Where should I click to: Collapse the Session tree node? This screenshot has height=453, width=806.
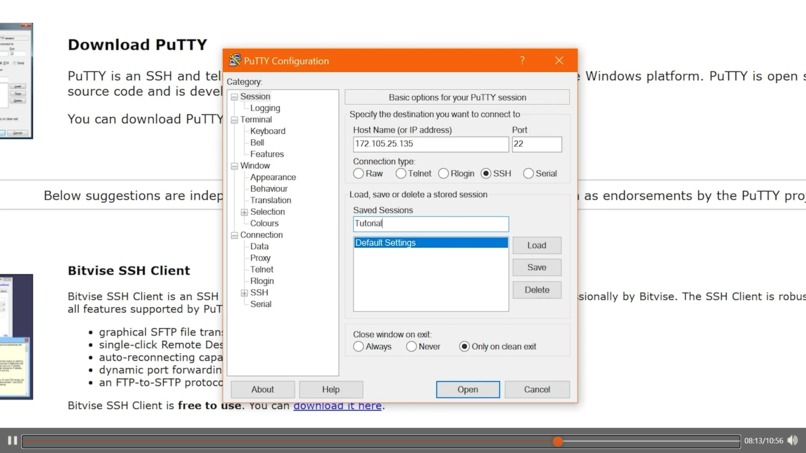coord(234,97)
